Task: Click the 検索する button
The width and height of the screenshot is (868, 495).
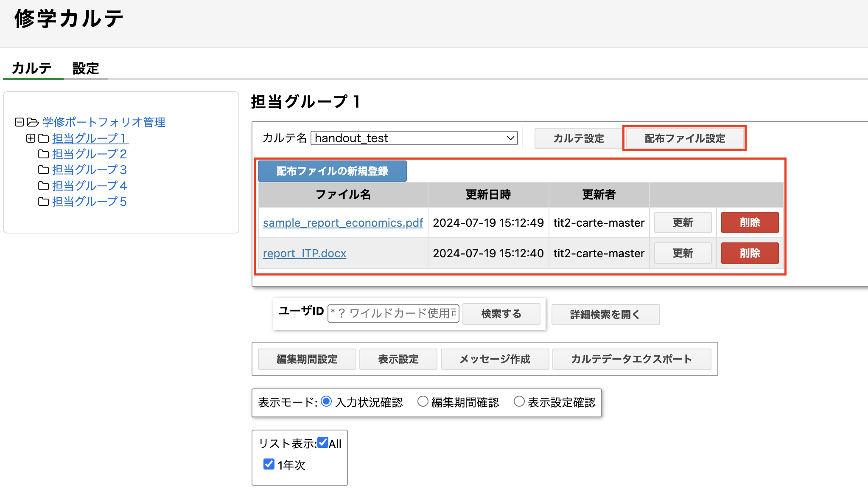Action: [501, 314]
